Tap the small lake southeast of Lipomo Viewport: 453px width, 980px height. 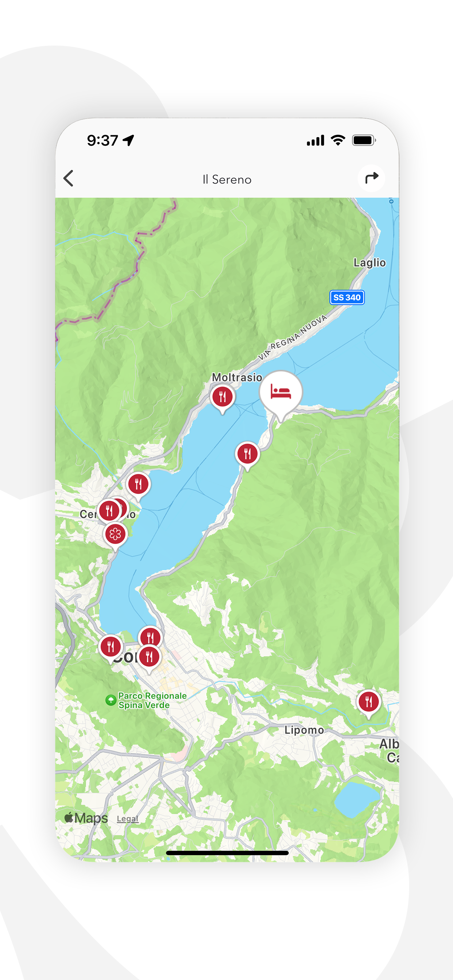click(x=357, y=799)
